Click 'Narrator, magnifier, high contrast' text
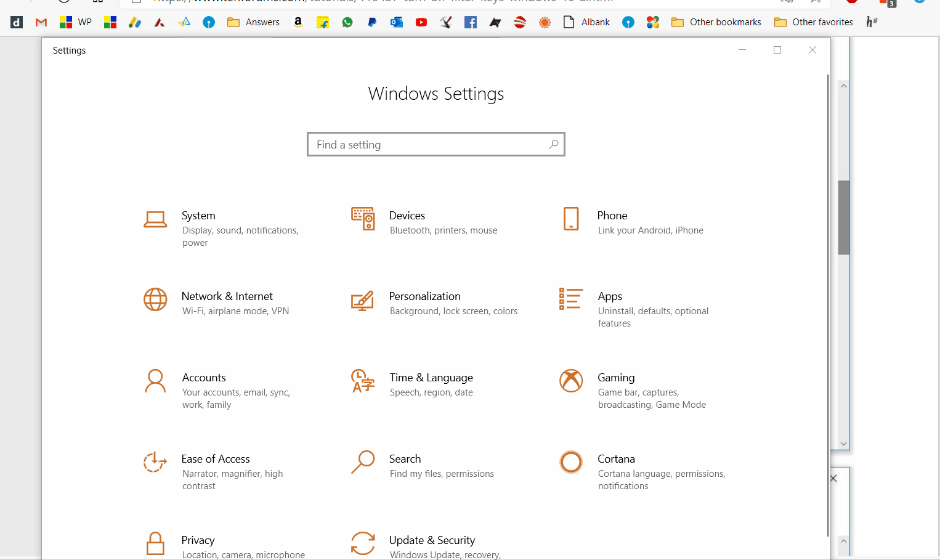Screen dimensions: 940x560 pyautogui.click(x=233, y=480)
